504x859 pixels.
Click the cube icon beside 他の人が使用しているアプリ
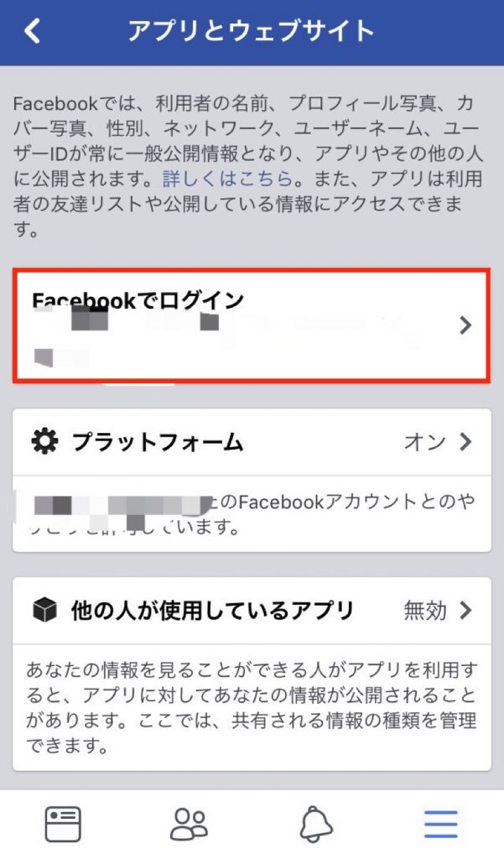point(45,610)
